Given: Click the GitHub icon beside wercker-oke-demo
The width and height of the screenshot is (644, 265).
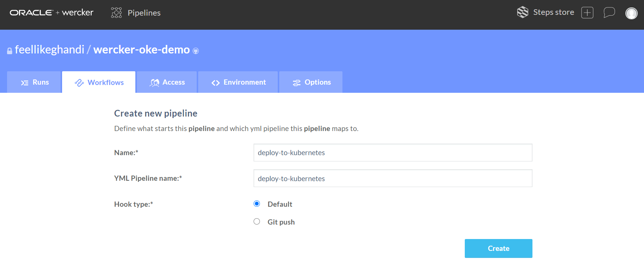Looking at the screenshot, I should [196, 51].
